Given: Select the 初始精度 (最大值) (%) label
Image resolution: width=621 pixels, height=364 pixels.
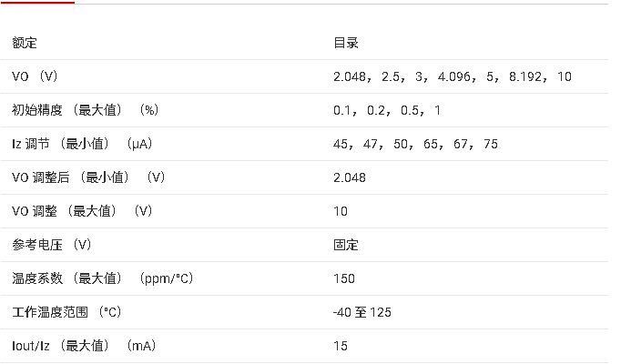Looking at the screenshot, I should pyautogui.click(x=86, y=110).
